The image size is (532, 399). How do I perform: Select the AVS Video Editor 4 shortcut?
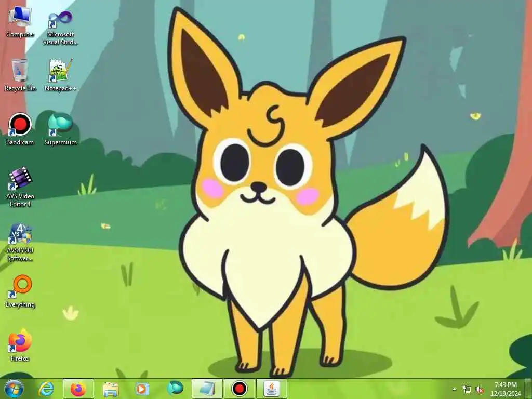(x=20, y=187)
